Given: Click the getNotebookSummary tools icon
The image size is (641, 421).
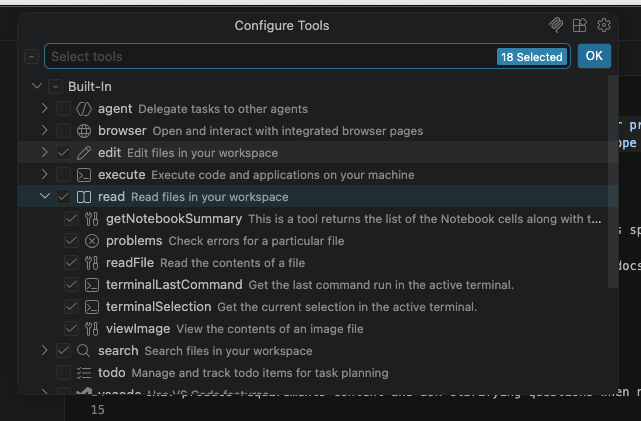Looking at the screenshot, I should 92,219.
